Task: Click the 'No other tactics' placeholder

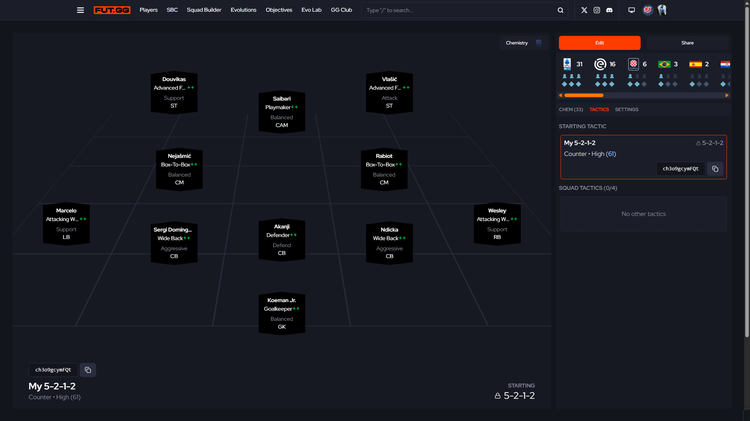Action: (643, 214)
